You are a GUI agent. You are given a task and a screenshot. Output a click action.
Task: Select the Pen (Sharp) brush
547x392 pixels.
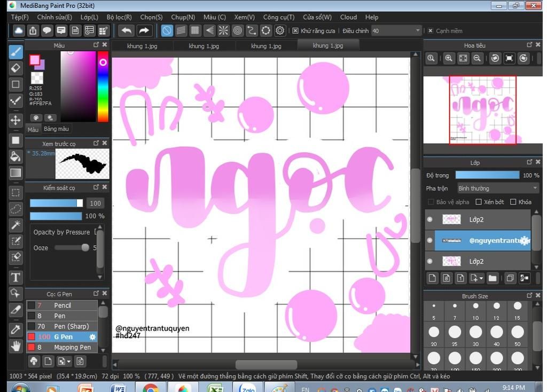62,326
